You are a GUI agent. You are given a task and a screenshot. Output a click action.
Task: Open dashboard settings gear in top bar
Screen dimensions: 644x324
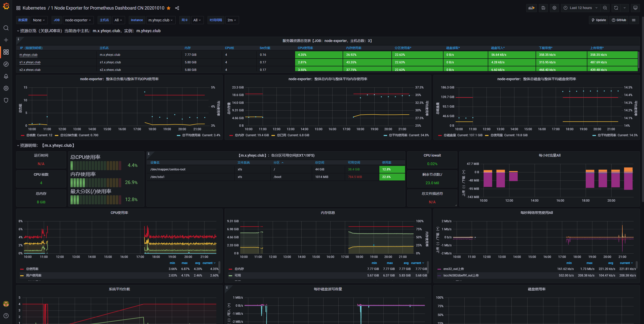pyautogui.click(x=554, y=8)
